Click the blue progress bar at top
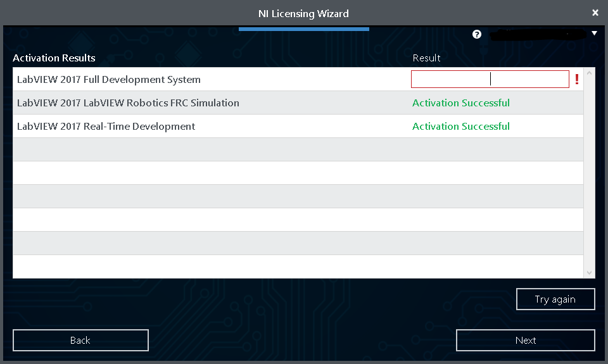 pyautogui.click(x=303, y=28)
